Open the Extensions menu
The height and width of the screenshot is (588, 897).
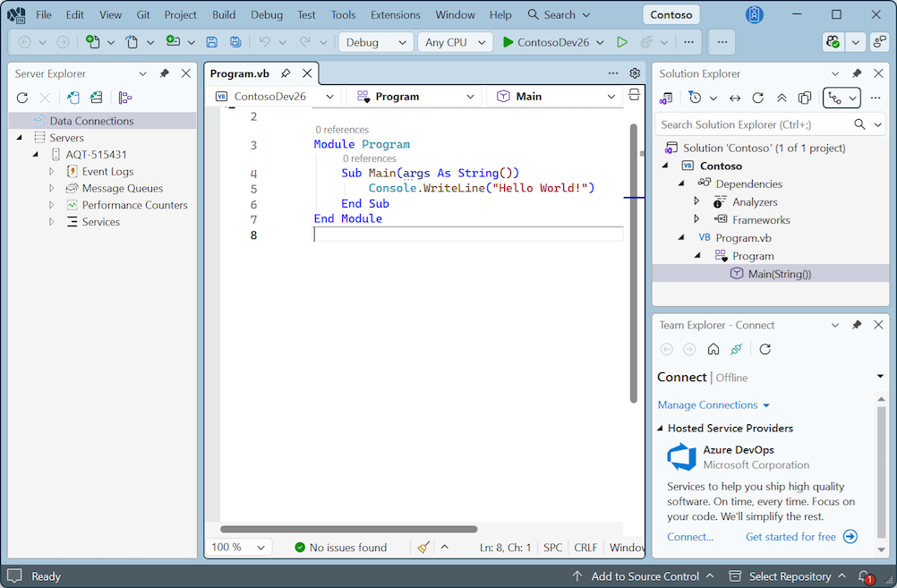tap(395, 14)
